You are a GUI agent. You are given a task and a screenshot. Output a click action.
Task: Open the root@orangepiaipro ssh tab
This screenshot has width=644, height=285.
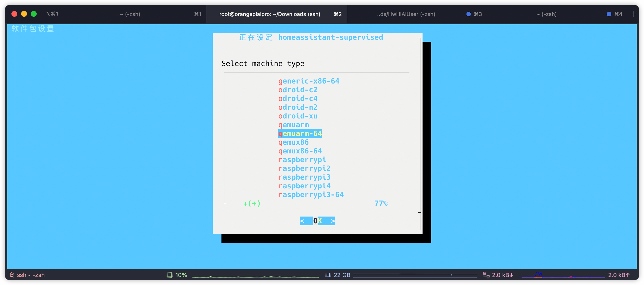click(x=270, y=14)
